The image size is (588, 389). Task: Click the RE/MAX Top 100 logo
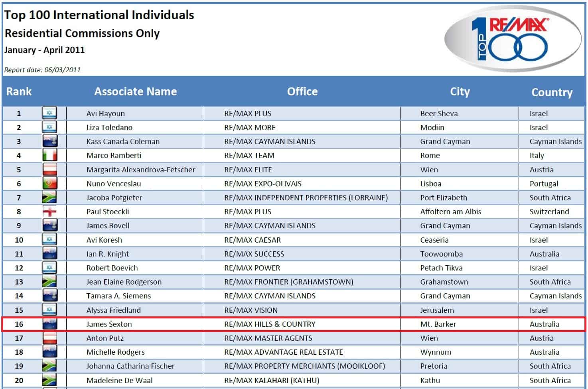pyautogui.click(x=513, y=39)
